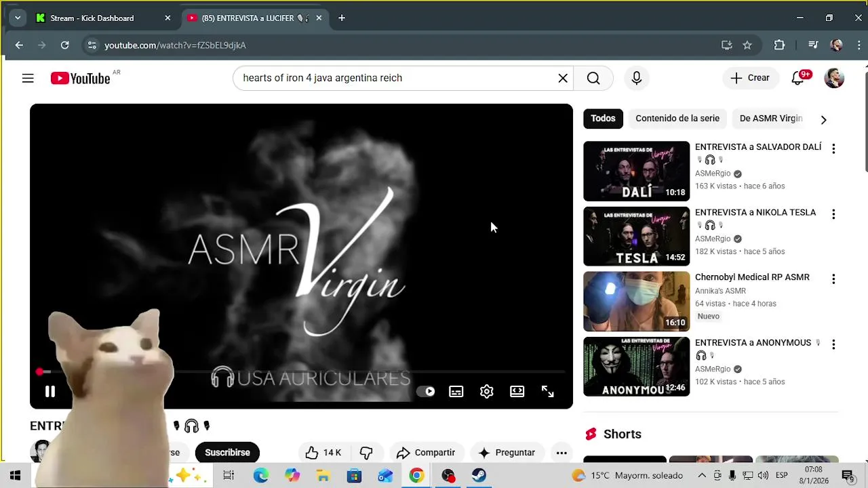Open the DALÍ video thumbnail
The image size is (868, 488).
tap(636, 171)
